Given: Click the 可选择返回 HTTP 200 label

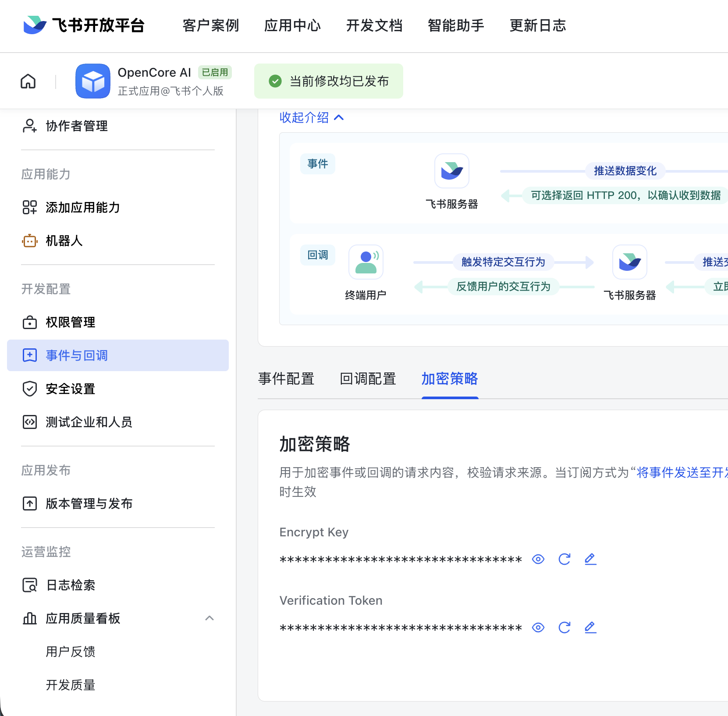Looking at the screenshot, I should coord(625,195).
